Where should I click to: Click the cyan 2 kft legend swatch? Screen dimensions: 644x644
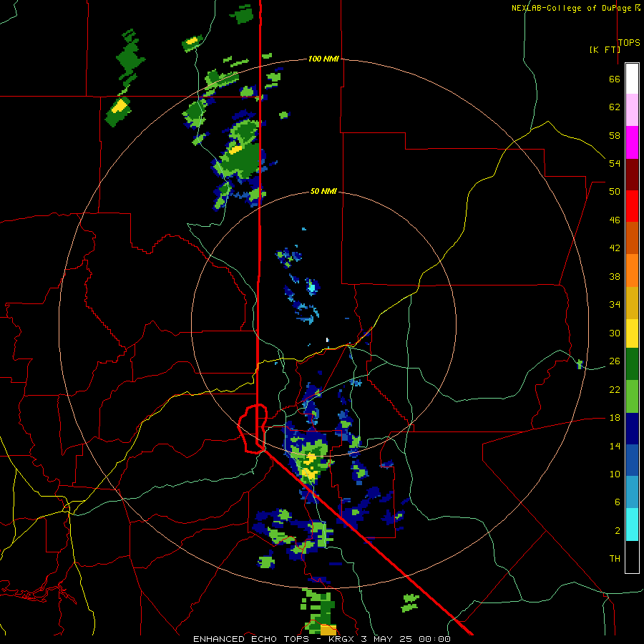pos(632,525)
